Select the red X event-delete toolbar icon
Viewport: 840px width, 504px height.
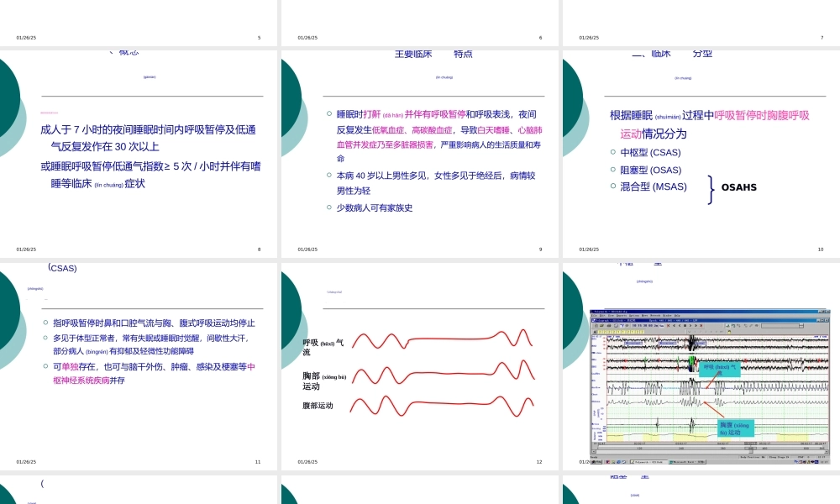669,325
